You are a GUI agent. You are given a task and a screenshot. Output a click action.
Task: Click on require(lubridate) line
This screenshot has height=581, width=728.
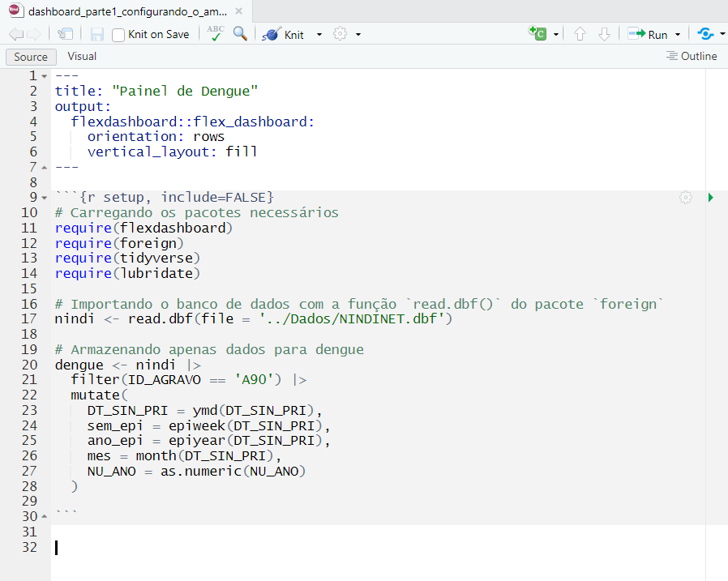point(127,273)
